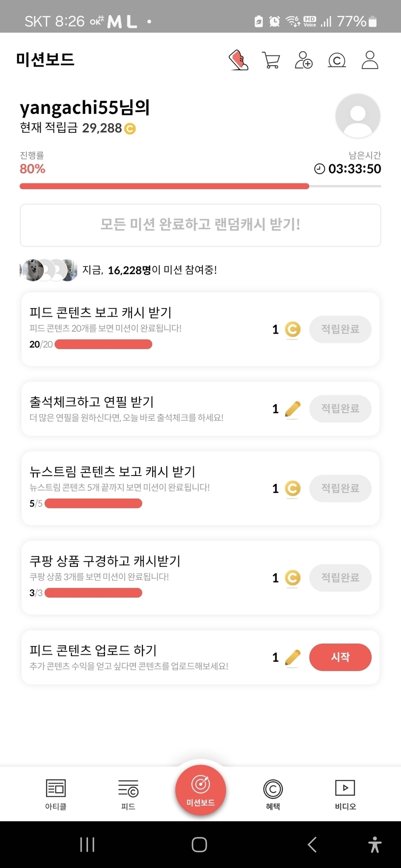This screenshot has width=401, height=868.
Task: Switch to the 아티클 tab
Action: (56, 794)
